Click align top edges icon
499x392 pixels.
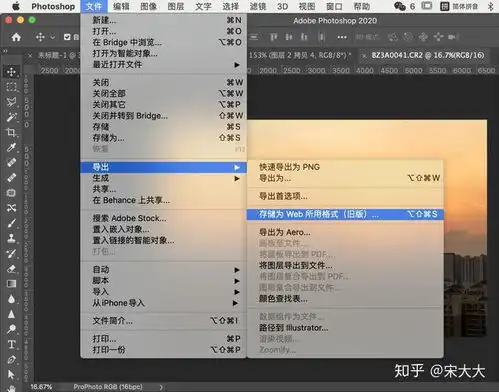click(x=273, y=37)
